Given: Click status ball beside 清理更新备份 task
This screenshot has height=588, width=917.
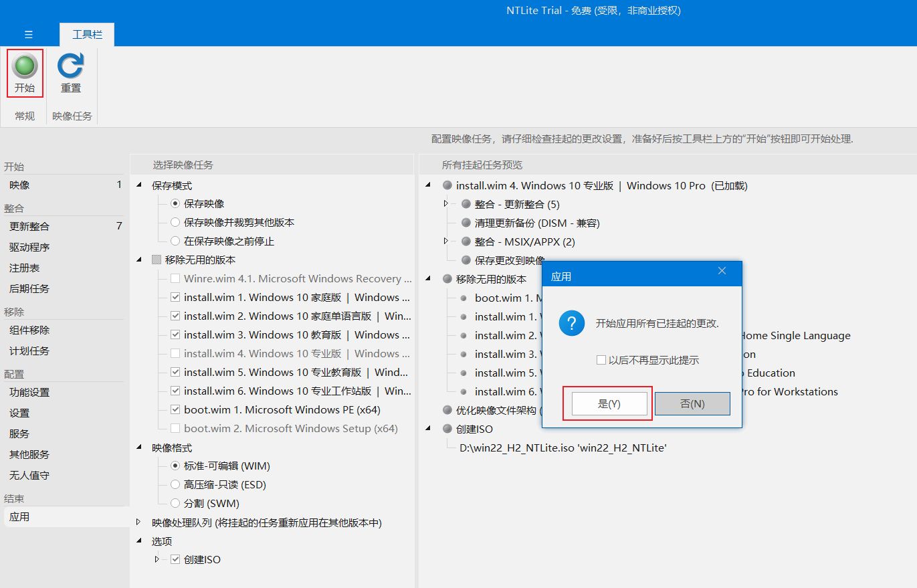Looking at the screenshot, I should point(466,223).
